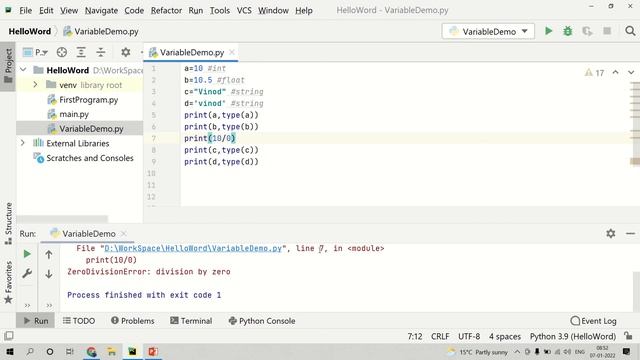Viewport: 640px width, 360px height.
Task: Expand all in Project tool window
Action: pyautogui.click(x=81, y=52)
